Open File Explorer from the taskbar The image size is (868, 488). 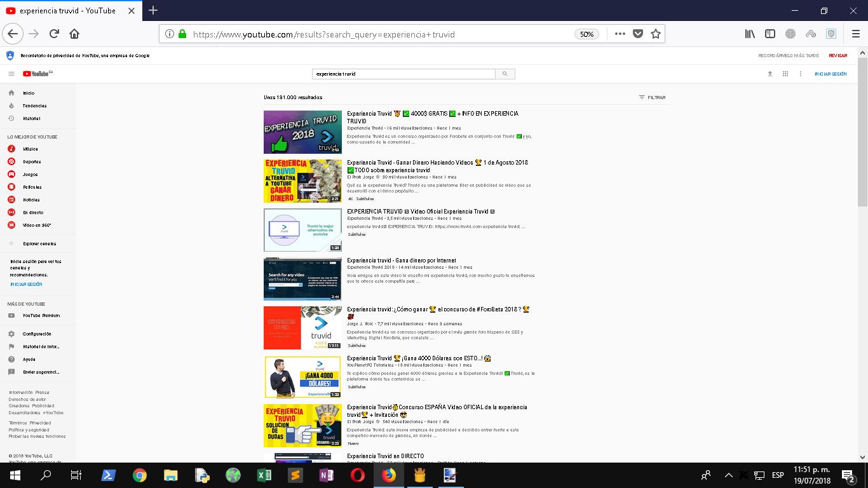171,475
